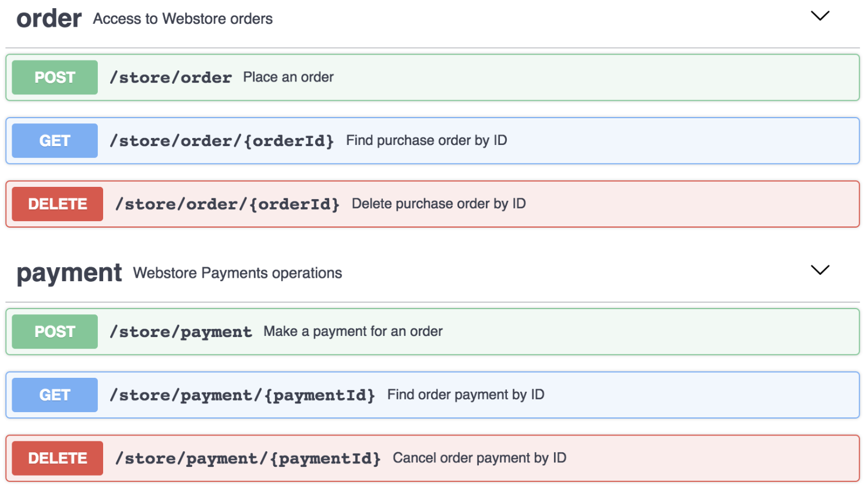Collapse the order section chevron

pos(820,16)
